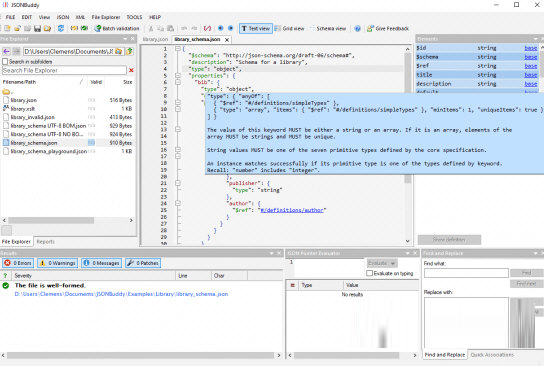Switch to Grid view
544x366 pixels.
pos(289,28)
